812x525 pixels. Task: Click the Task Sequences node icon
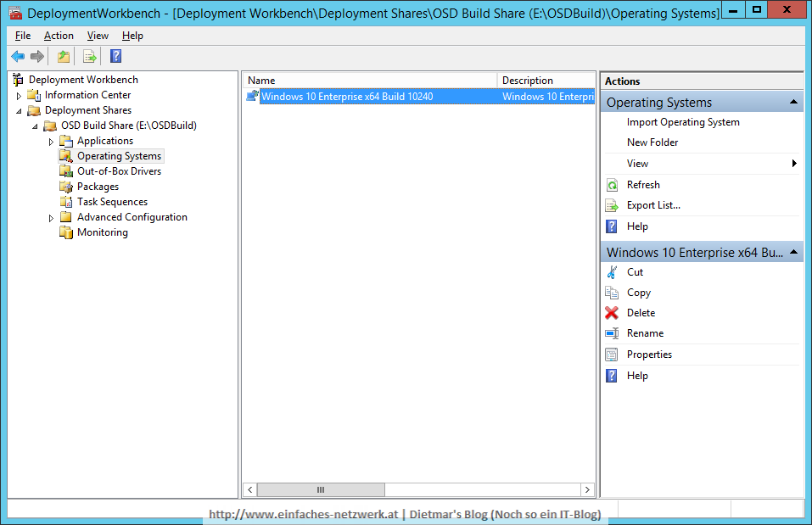66,202
